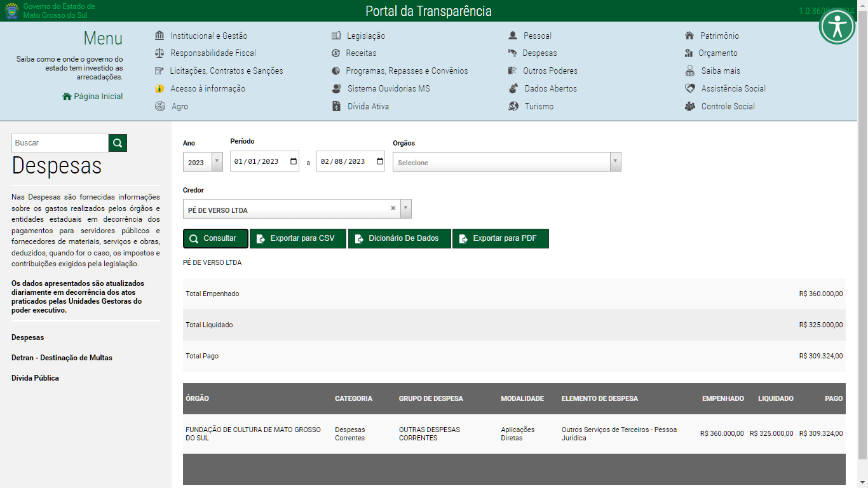Click the Consultar button
The image size is (868, 488).
215,238
